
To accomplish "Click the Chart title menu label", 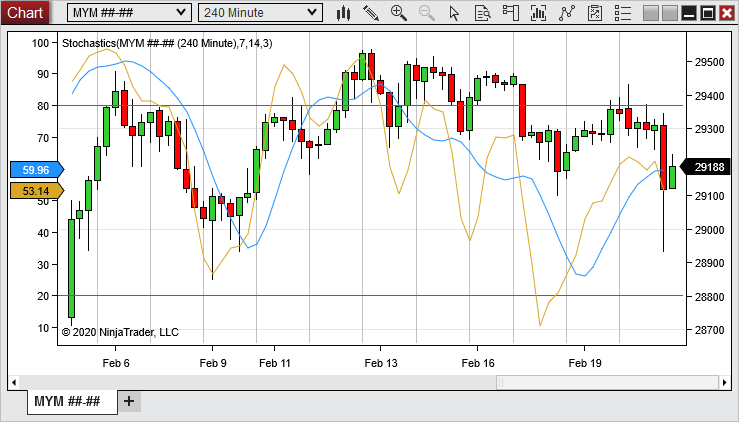I will [x=25, y=12].
